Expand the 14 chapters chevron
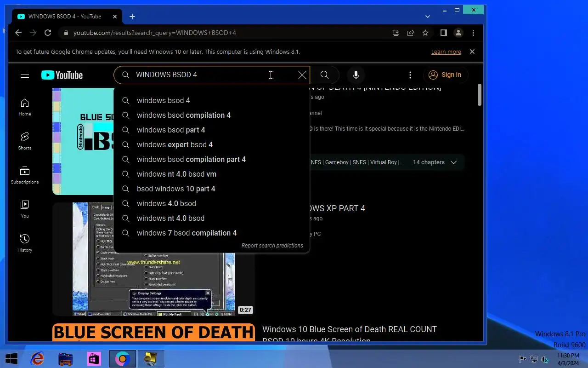Screen dimensions: 588x368 point(453,162)
